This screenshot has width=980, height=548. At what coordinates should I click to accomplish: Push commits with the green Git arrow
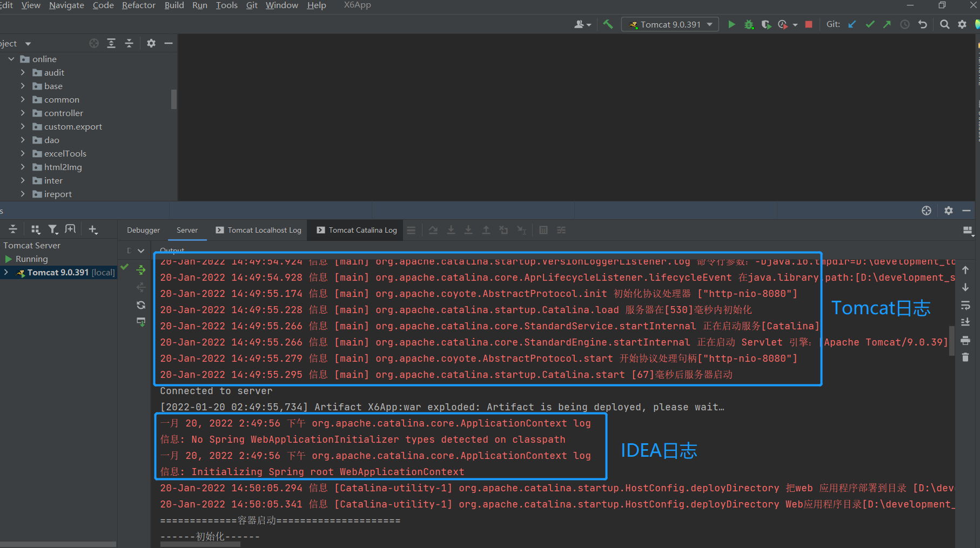(887, 24)
